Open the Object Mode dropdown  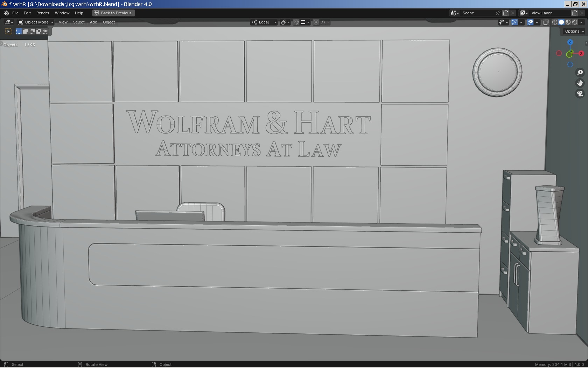pos(36,22)
